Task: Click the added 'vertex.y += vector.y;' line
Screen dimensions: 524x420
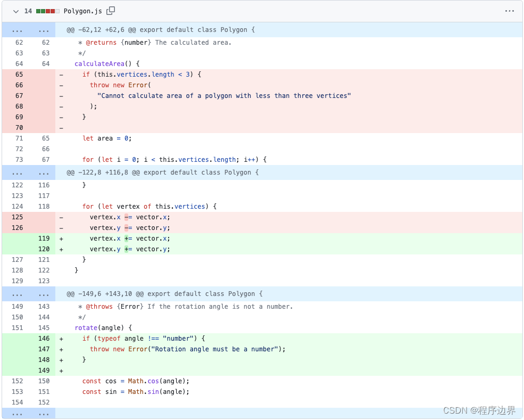Action: tap(130, 250)
